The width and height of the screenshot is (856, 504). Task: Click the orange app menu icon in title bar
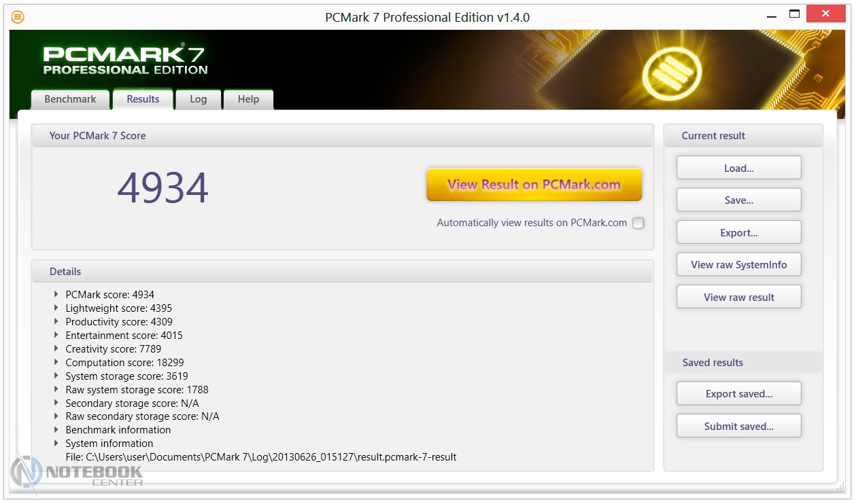(18, 17)
